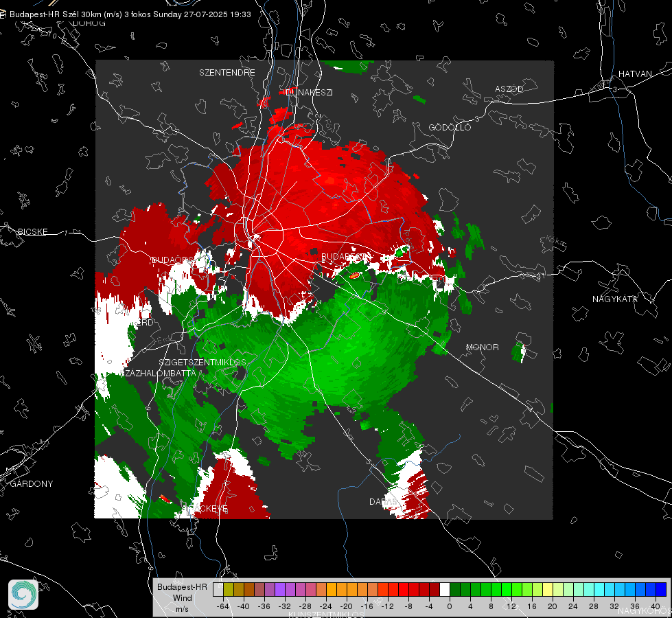Image resolution: width=672 pixels, height=618 pixels.
Task: Click the ASZOD city label
Action: click(x=509, y=89)
